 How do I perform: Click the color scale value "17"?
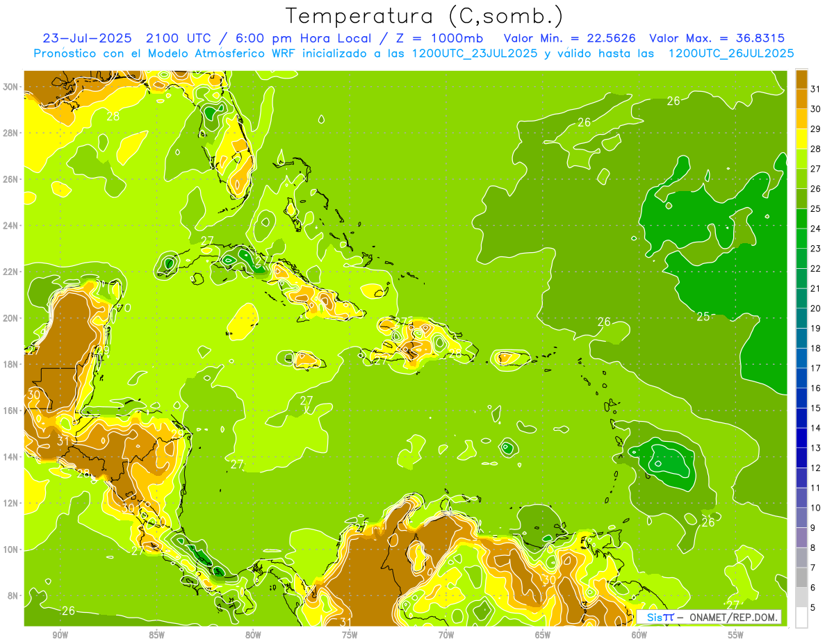point(816,368)
